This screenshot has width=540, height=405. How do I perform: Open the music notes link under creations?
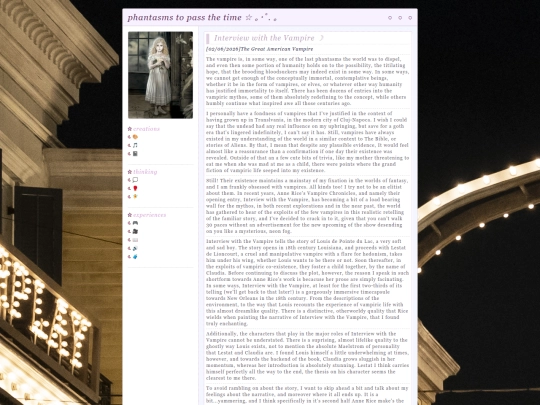[135, 145]
